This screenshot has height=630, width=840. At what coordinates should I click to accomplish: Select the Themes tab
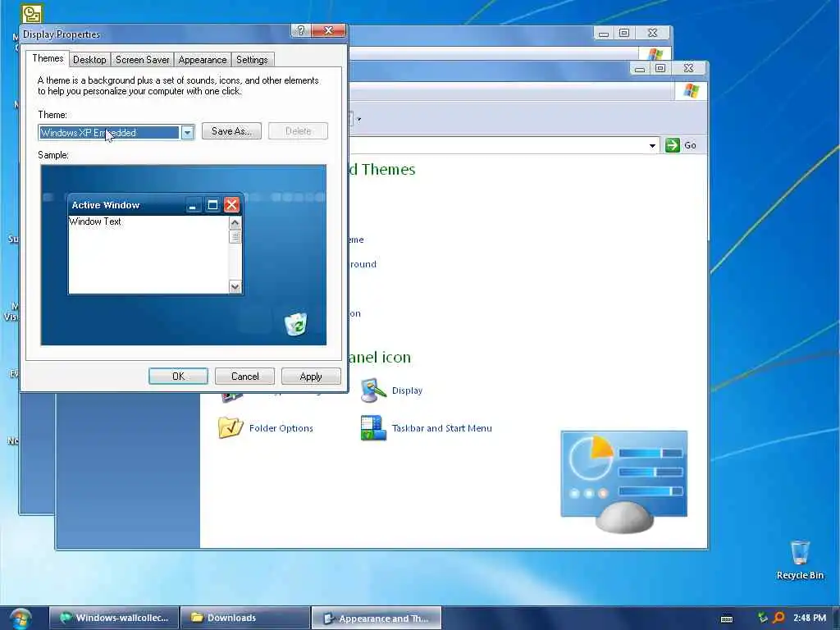(48, 58)
